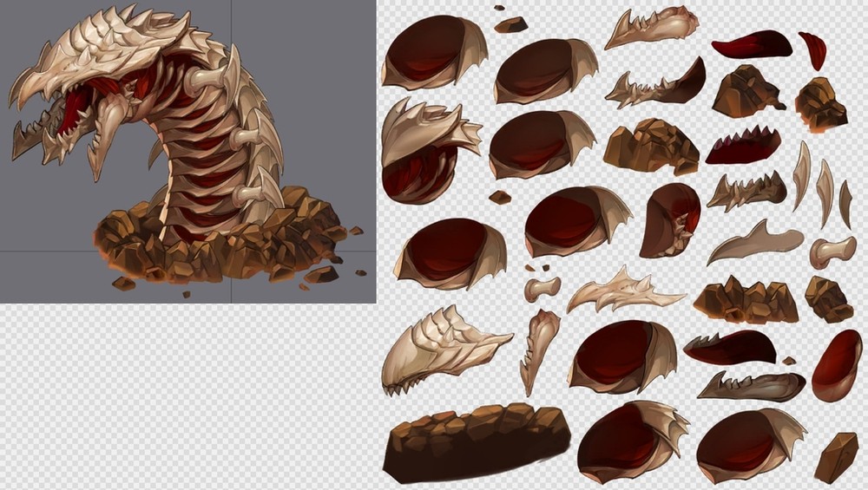Pick the long dark rocky ground strip sprite

[475, 442]
